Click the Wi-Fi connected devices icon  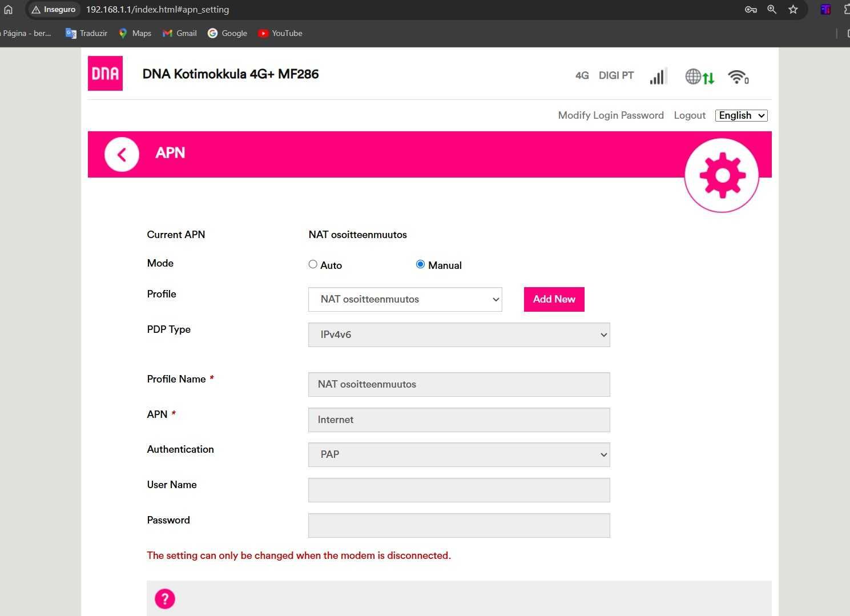738,77
